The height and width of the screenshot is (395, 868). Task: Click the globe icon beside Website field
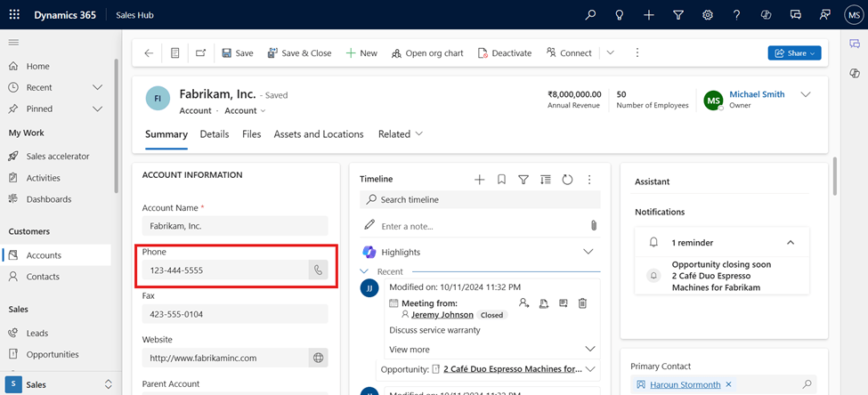coord(318,358)
